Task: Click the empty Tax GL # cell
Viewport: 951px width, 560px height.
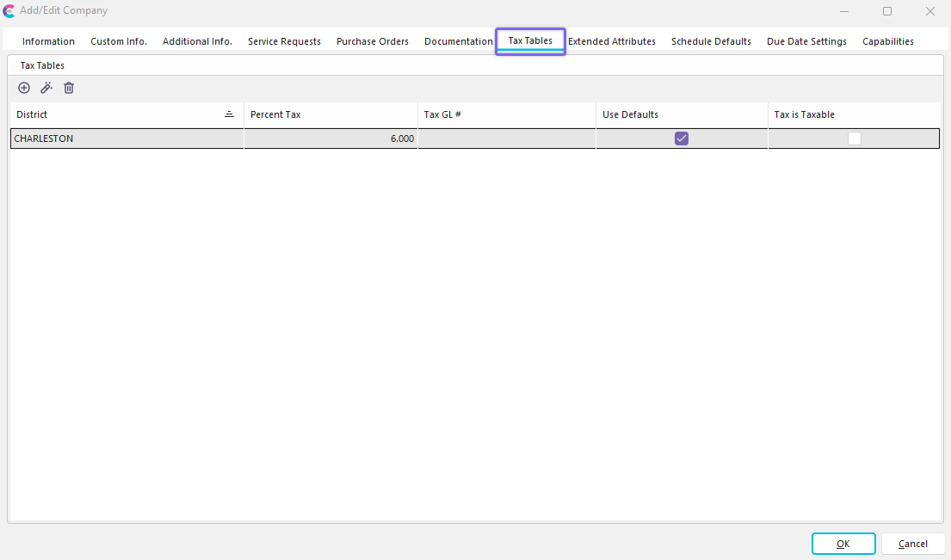Action: tap(506, 138)
